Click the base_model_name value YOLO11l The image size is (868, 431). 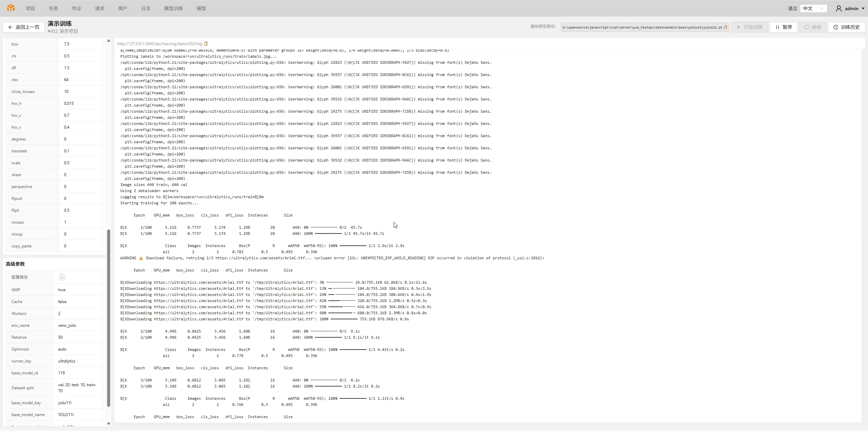[66, 415]
